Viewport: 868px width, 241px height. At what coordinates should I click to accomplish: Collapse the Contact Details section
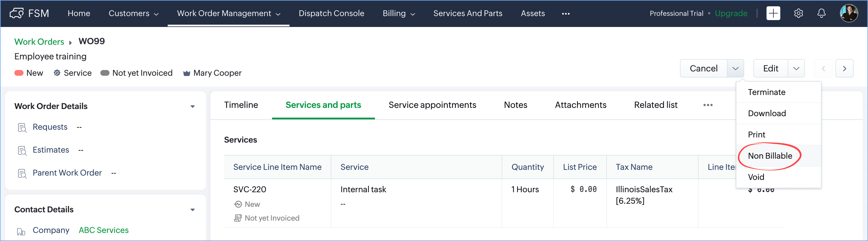click(192, 210)
